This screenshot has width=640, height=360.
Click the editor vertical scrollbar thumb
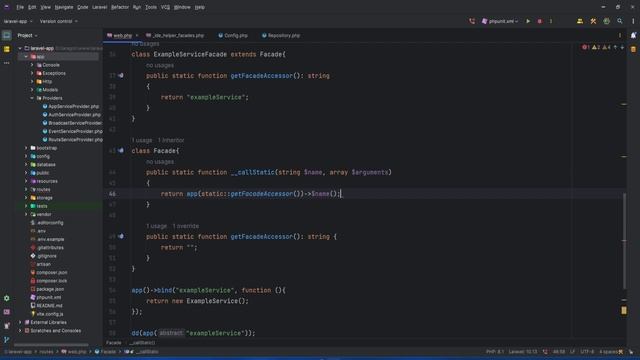pos(624,241)
